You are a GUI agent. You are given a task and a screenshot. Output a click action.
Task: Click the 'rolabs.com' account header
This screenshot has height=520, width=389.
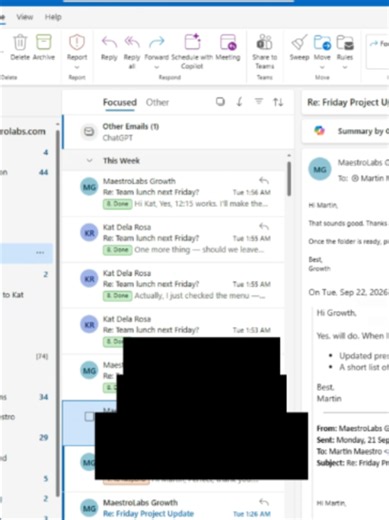click(x=23, y=131)
